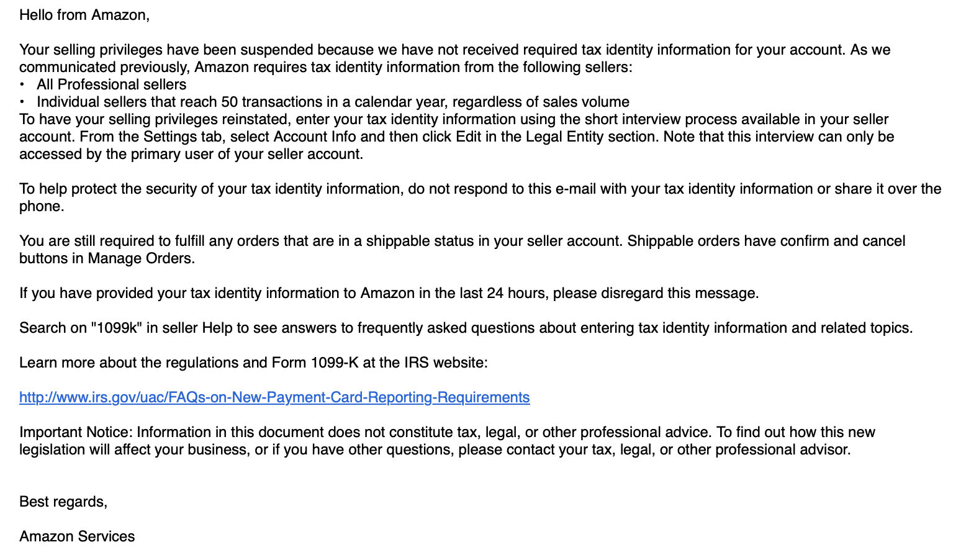The width and height of the screenshot is (966, 560).
Task: Click the "Important Notice:" disclaimer paragraph
Action: (447, 441)
